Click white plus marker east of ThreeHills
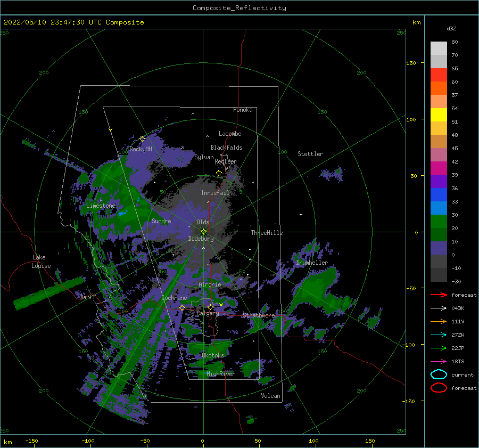The width and height of the screenshot is (479, 448). (301, 214)
